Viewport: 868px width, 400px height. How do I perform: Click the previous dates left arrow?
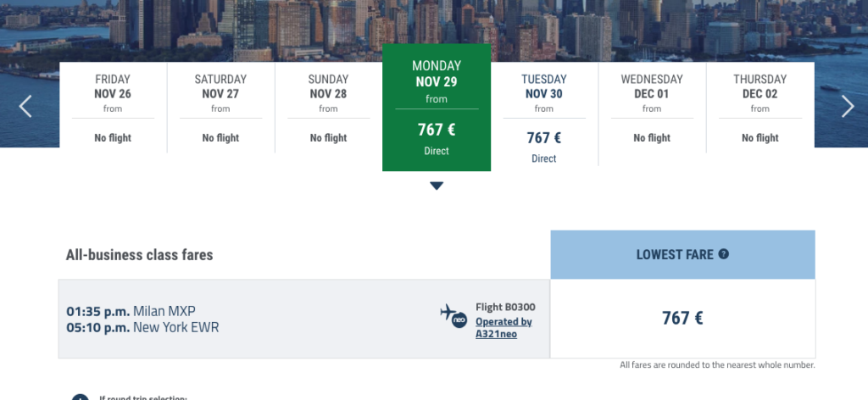[x=25, y=106]
